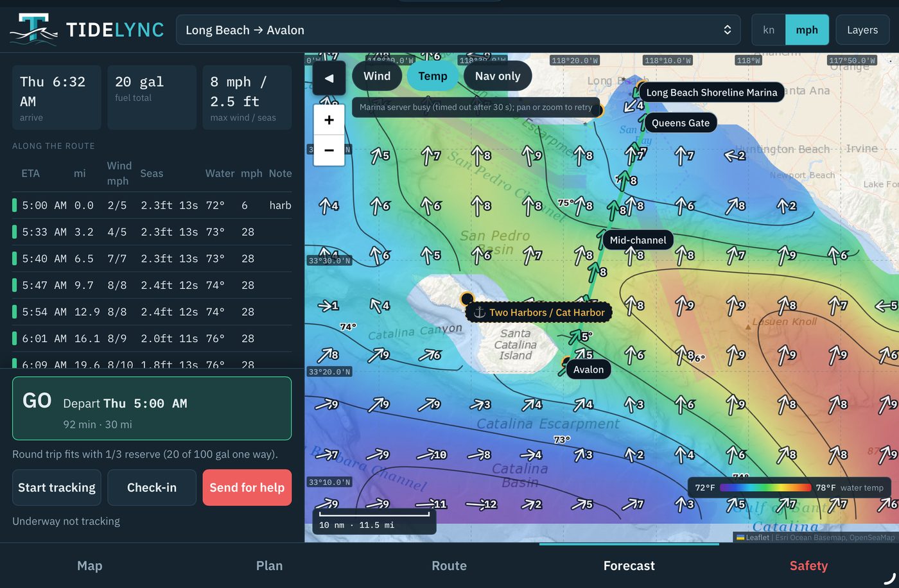Start tracking the trip
Viewport: 899px width, 588px height.
tap(57, 488)
